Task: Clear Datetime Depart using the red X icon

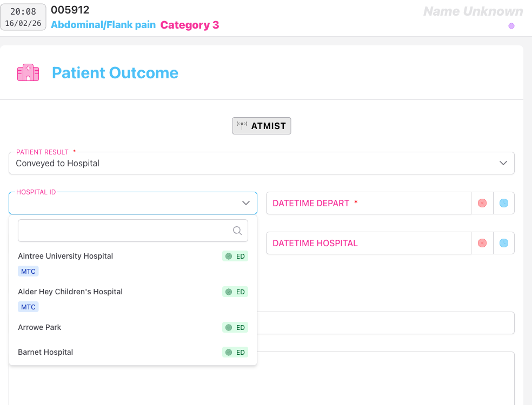Action: coord(482,202)
